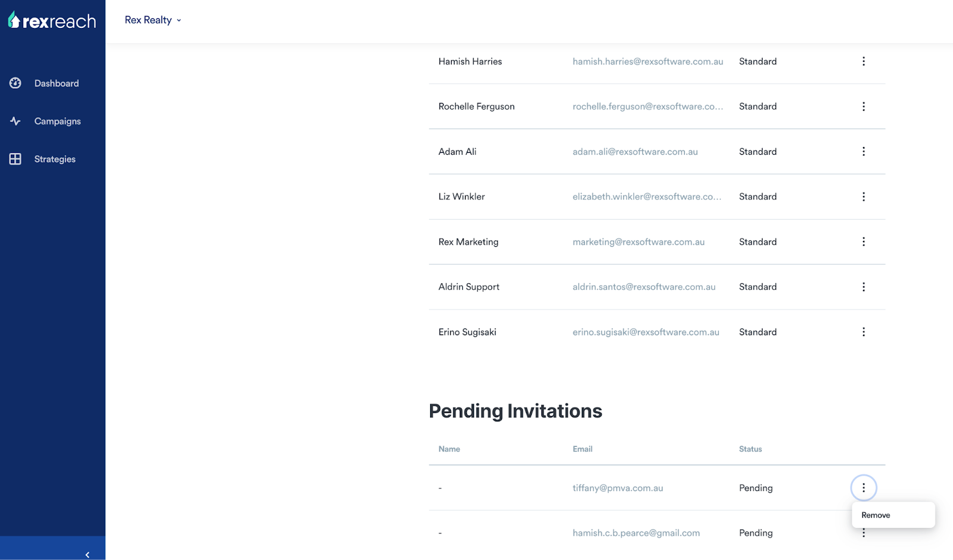Click email adam.ali@rexsoftware.com.au
953x560 pixels.
[635, 152]
